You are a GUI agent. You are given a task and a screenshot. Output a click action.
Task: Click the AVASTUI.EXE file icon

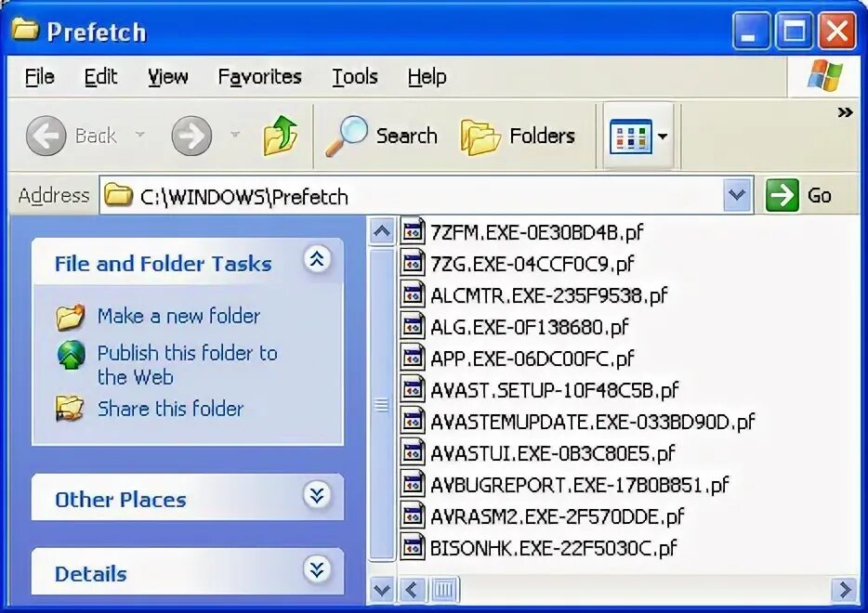click(413, 452)
